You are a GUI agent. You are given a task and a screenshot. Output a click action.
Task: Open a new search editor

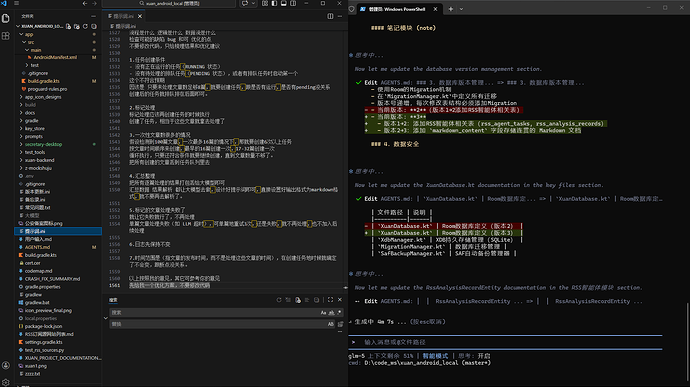pos(298,300)
